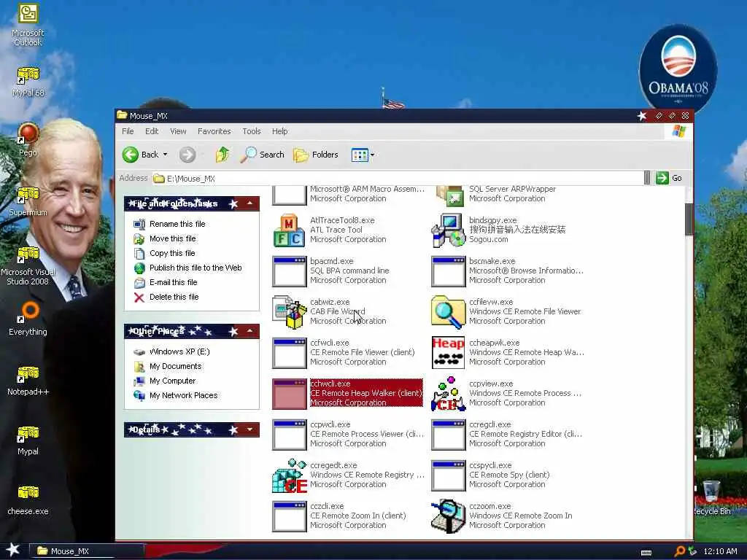Toggle the Folders pane button

[315, 155]
